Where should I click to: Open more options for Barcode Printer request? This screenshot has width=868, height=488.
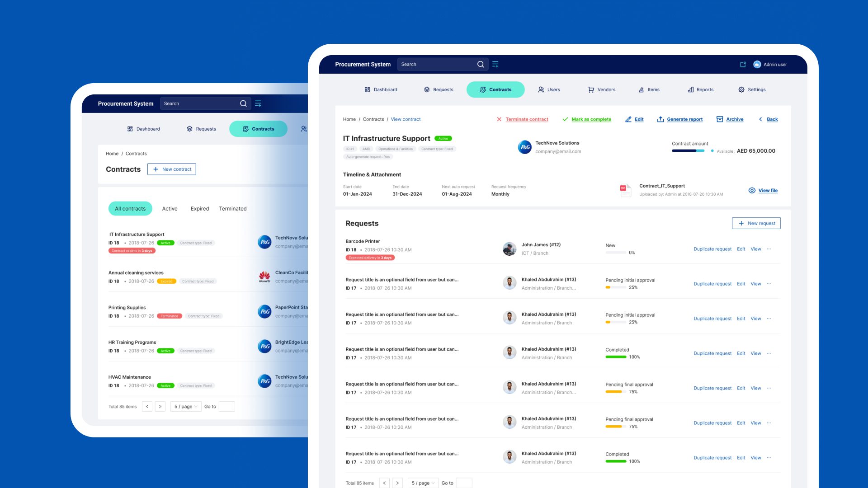coord(769,249)
